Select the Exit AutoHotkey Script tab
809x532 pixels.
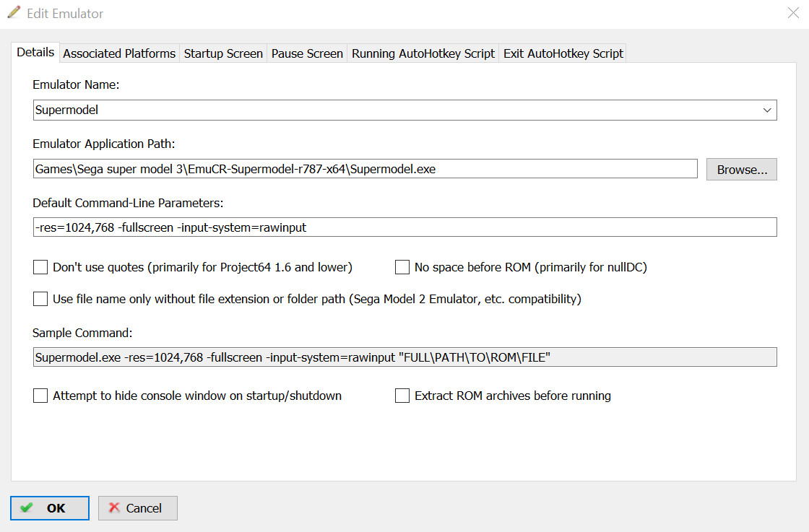click(563, 53)
